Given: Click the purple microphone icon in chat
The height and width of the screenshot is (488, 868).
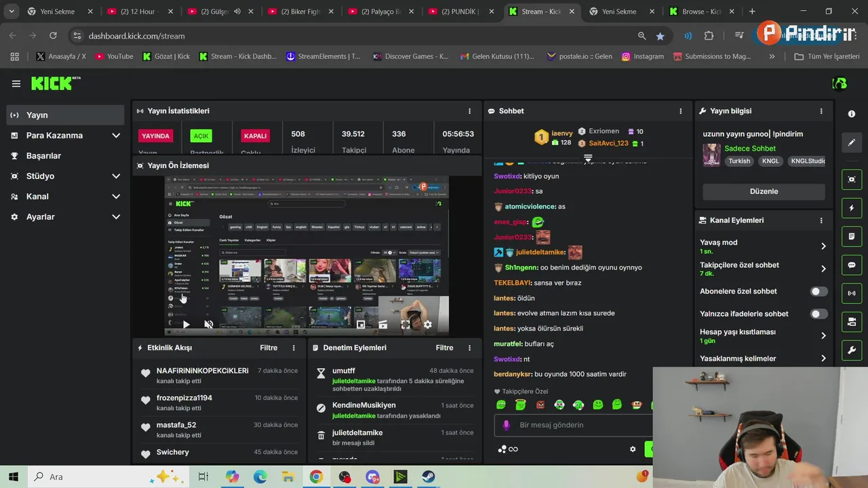Looking at the screenshot, I should 506,425.
